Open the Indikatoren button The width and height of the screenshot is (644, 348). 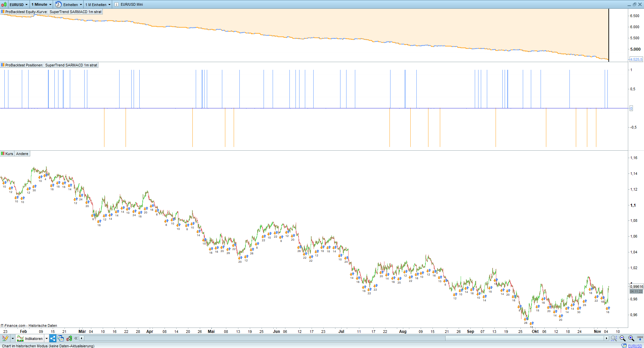(30, 338)
